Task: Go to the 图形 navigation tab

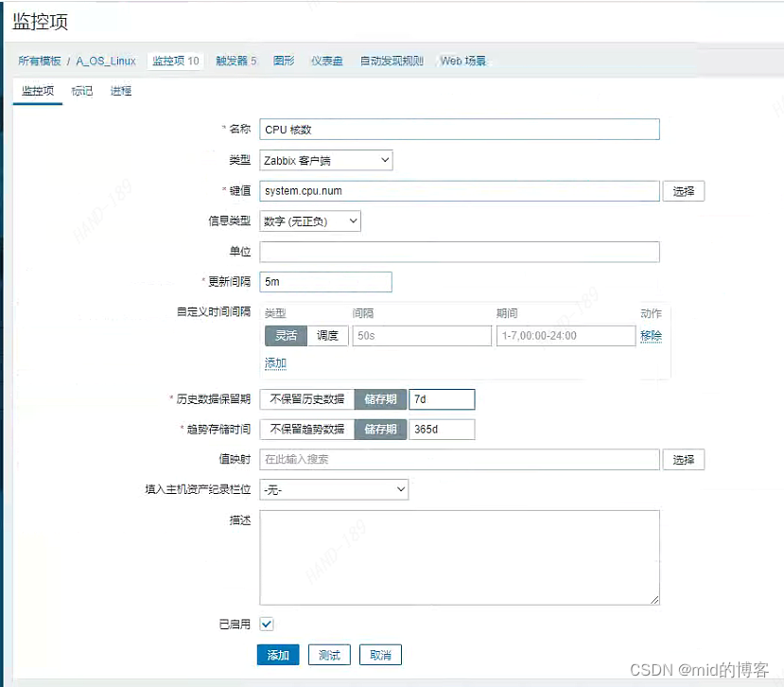Action: (x=284, y=62)
